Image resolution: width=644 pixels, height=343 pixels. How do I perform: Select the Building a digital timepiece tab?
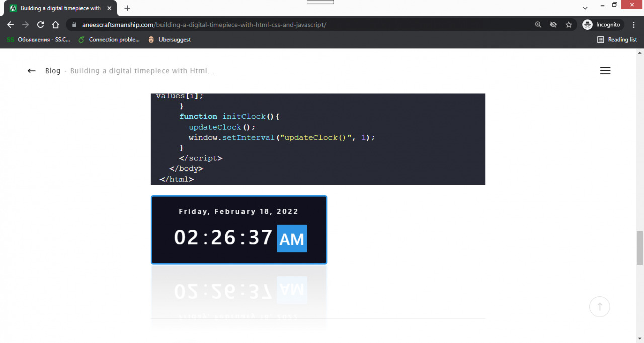pos(60,8)
